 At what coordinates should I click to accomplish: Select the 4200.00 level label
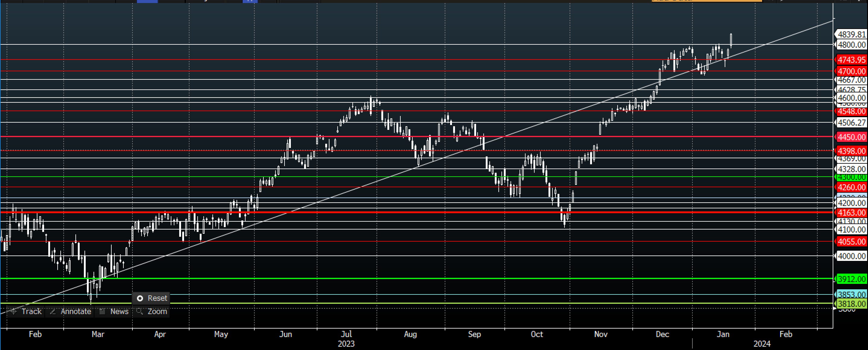coord(851,203)
